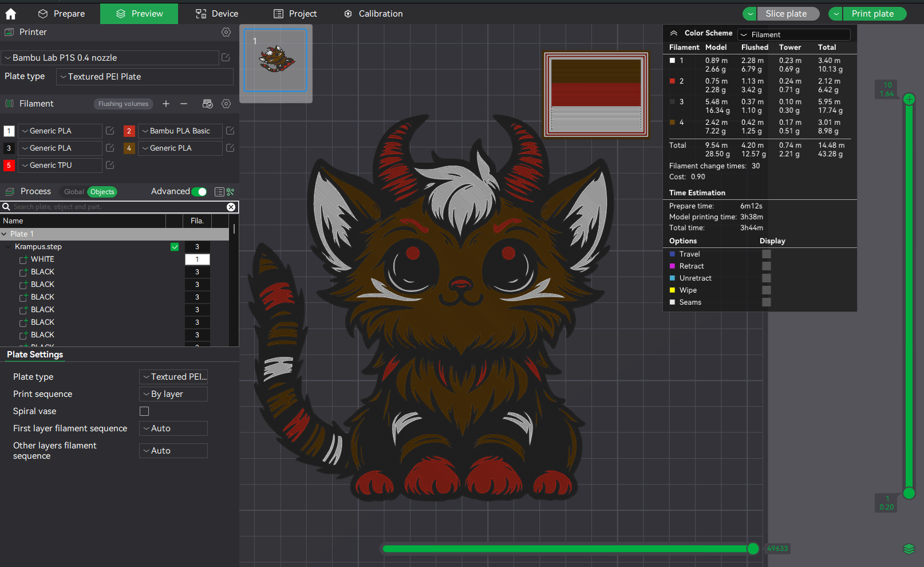Viewport: 924px width, 567px height.
Task: Toggle Seams display checkbox
Action: (767, 302)
